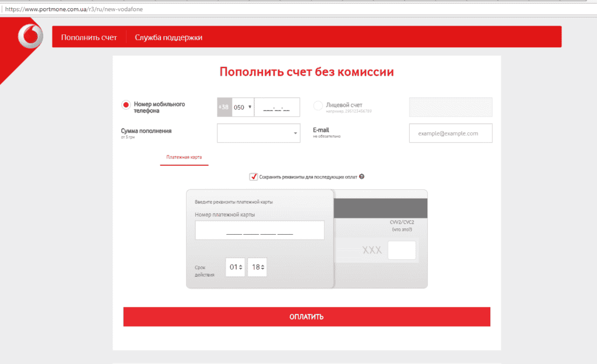
Task: Click the 'Номер платежной карты' input field
Action: coord(259,230)
